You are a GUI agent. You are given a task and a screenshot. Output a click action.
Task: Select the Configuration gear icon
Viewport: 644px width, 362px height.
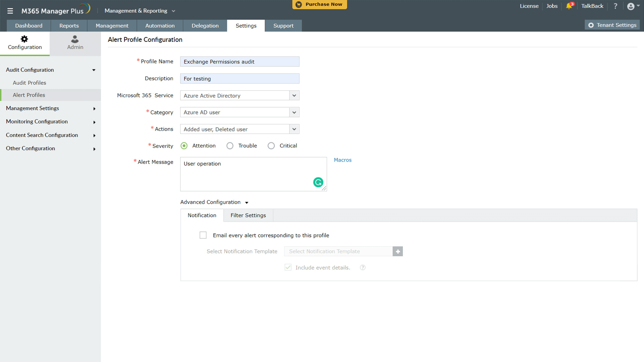[x=24, y=39]
